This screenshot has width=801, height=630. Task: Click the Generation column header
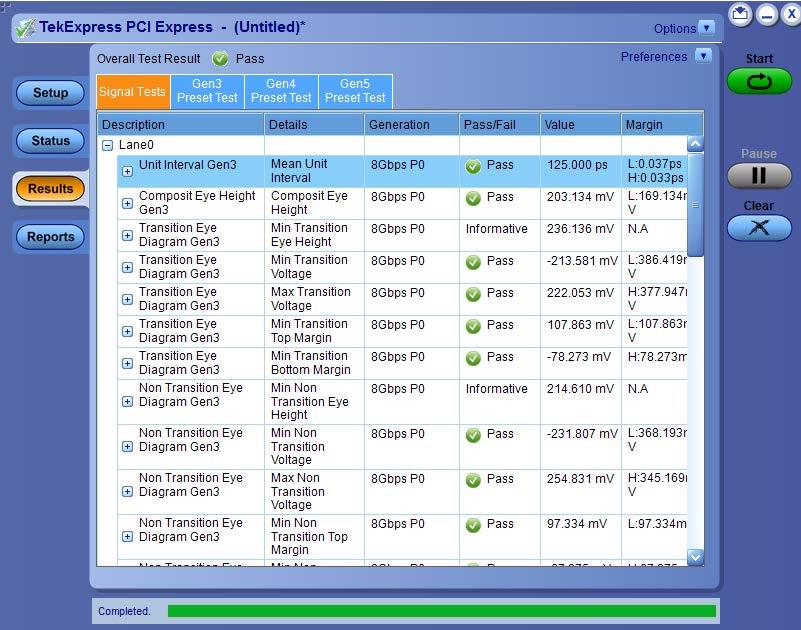411,125
